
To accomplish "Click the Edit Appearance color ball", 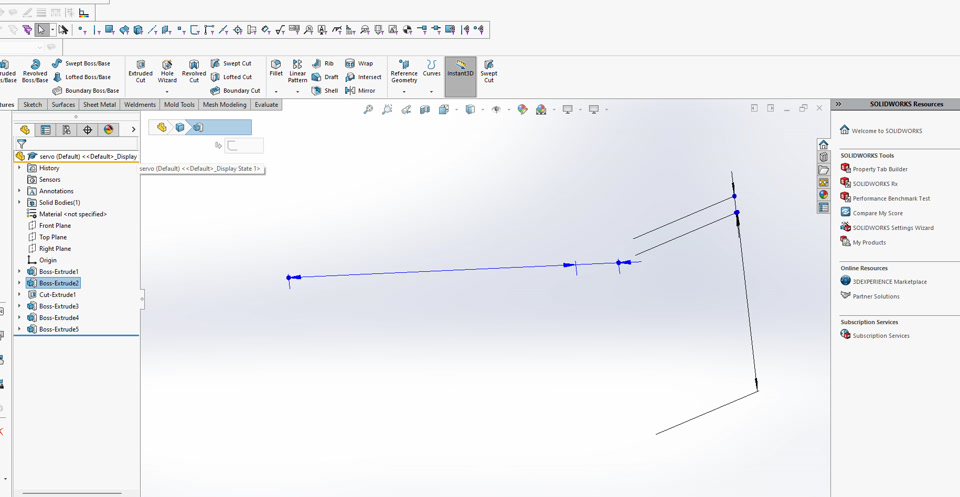I will [x=522, y=110].
